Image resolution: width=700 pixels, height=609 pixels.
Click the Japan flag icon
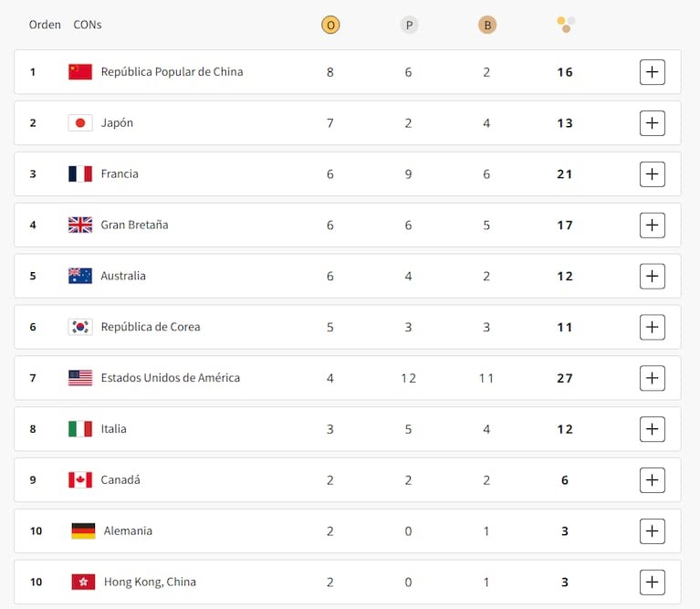coord(80,123)
